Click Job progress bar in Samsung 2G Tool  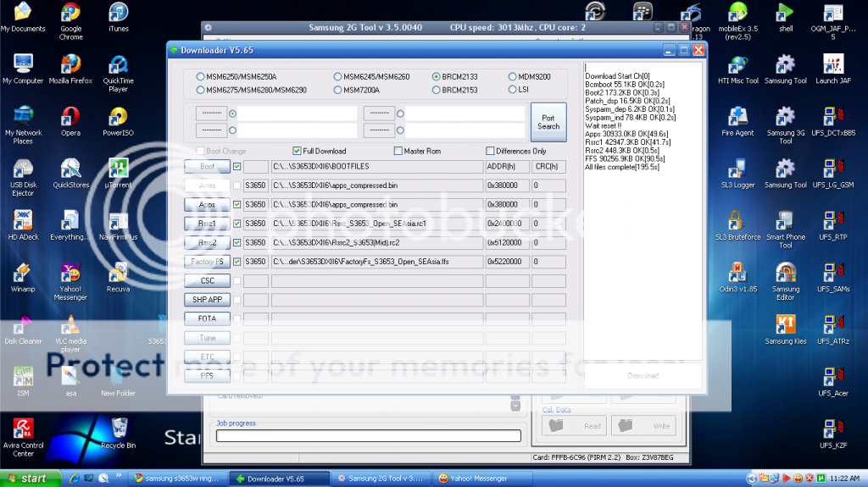(369, 436)
